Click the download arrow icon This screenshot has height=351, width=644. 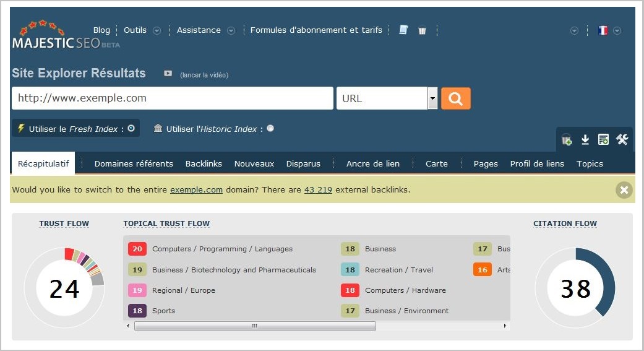point(585,140)
